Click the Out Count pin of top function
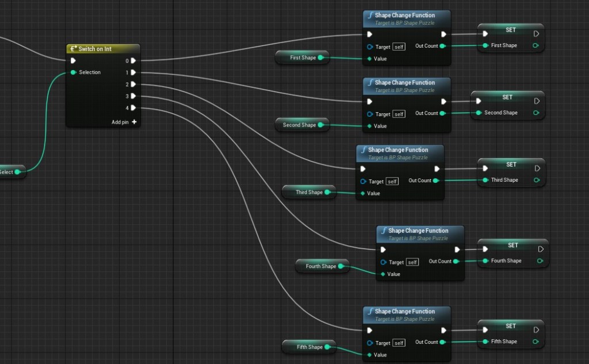This screenshot has width=589, height=364. click(442, 46)
